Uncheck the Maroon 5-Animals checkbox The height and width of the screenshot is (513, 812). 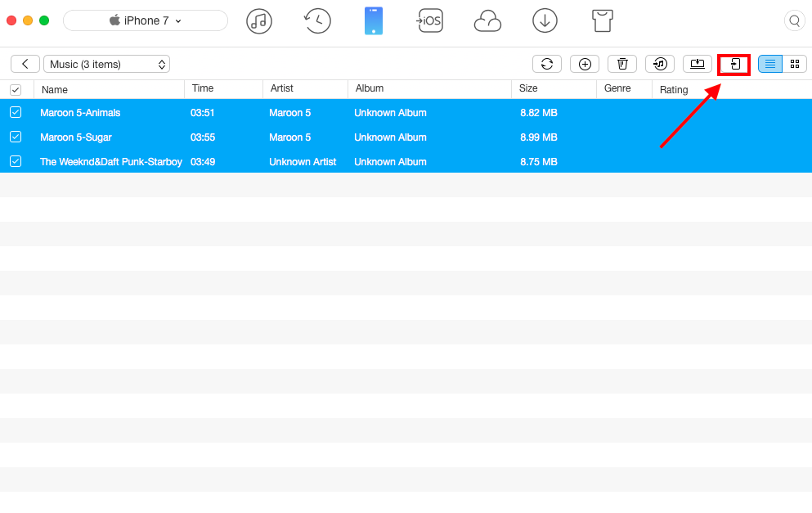(x=16, y=112)
